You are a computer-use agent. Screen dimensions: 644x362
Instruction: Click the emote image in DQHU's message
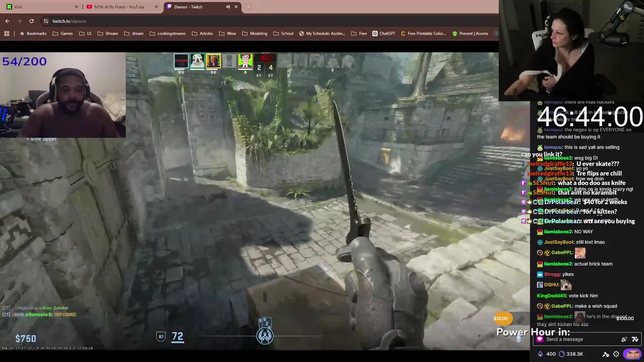pyautogui.click(x=567, y=285)
